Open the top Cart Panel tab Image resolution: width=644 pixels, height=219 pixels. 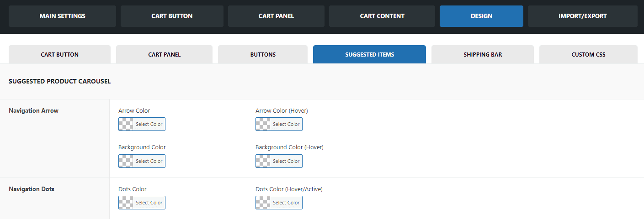click(276, 16)
